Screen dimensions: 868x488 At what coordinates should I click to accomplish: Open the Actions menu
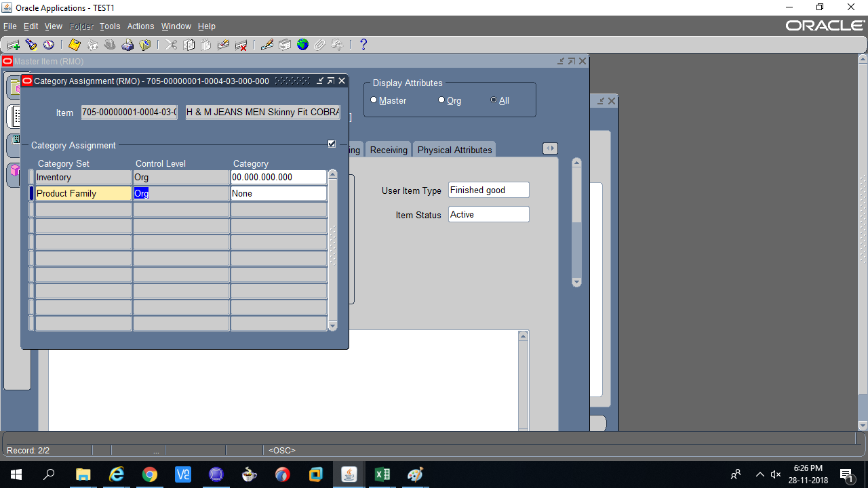tap(140, 26)
